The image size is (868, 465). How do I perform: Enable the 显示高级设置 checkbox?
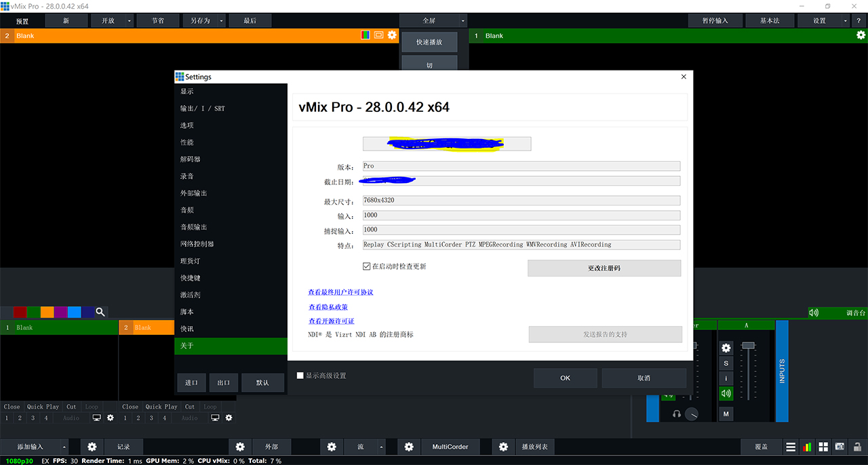coord(300,376)
